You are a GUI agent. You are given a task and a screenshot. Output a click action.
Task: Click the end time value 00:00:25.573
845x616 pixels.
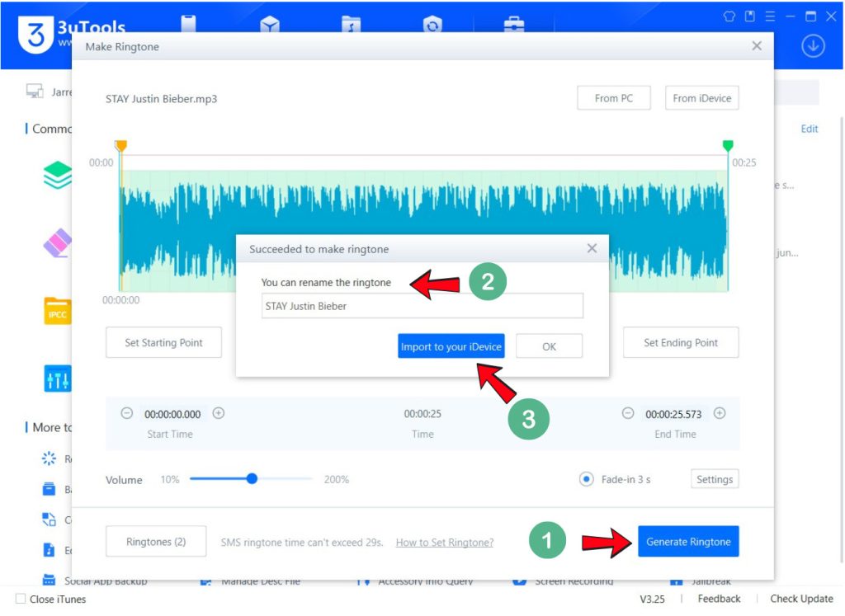(x=673, y=414)
